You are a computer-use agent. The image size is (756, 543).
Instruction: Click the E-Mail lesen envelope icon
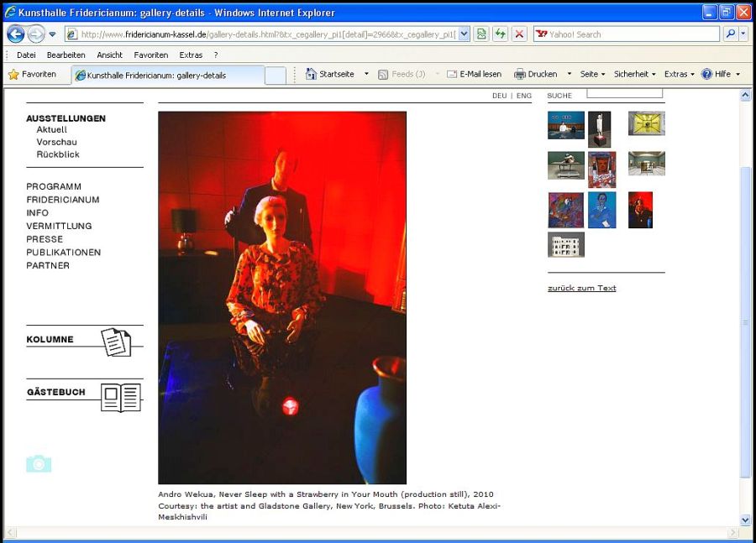pyautogui.click(x=452, y=74)
